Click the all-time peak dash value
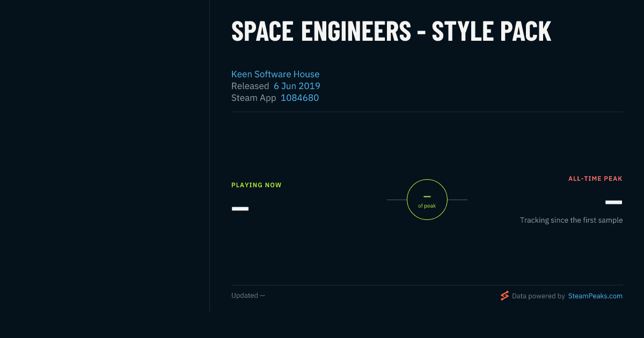 (x=613, y=202)
